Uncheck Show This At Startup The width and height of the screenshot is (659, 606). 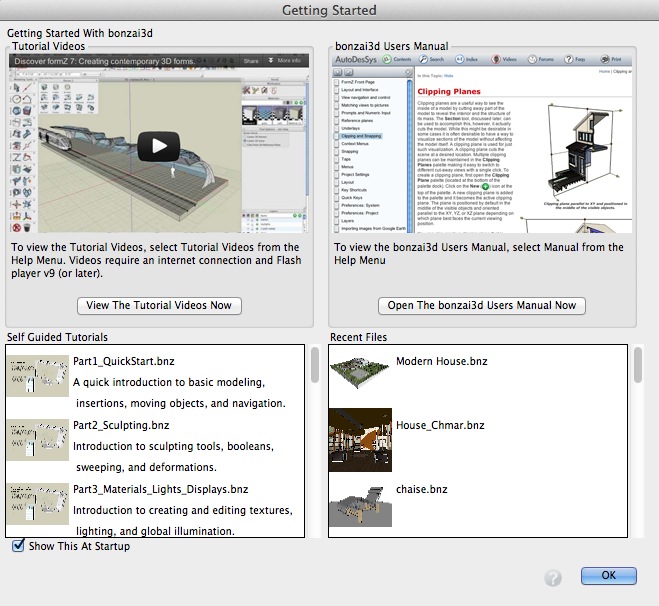pos(18,545)
